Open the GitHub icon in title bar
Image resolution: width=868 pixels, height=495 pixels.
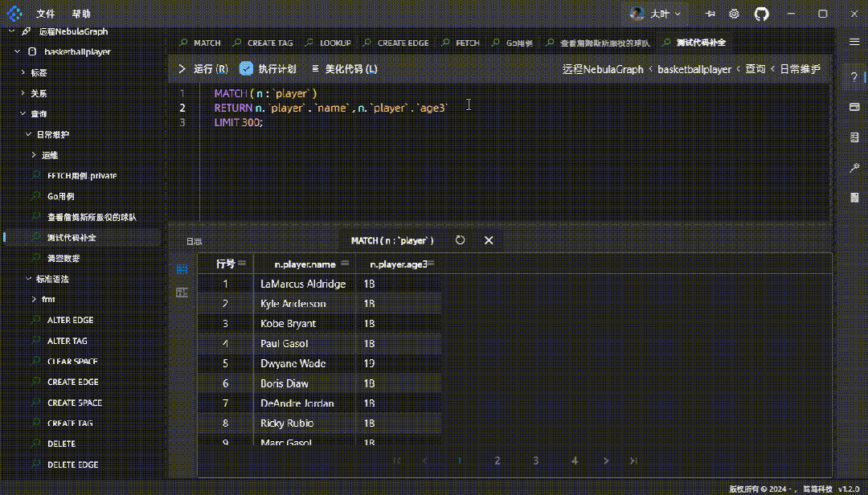[x=761, y=14]
